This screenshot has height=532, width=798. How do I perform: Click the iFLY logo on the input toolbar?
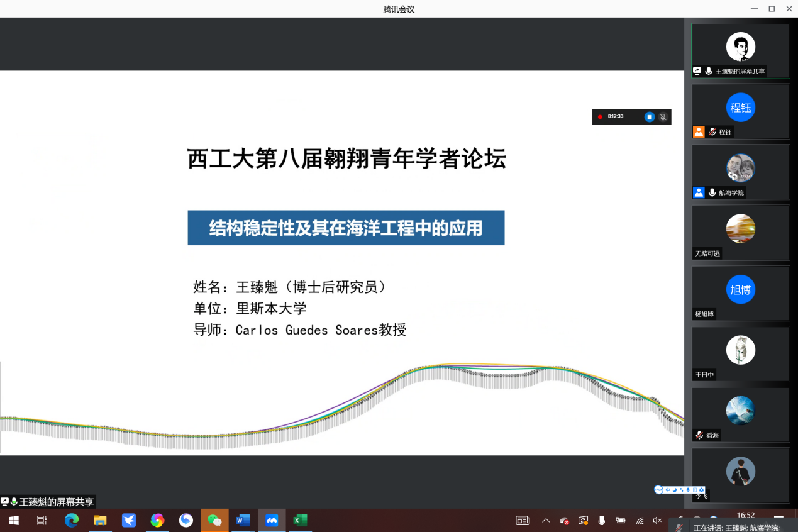coord(659,490)
